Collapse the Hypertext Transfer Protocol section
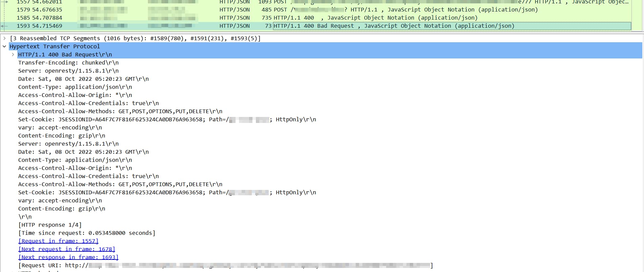This screenshot has height=272, width=644. [4, 46]
